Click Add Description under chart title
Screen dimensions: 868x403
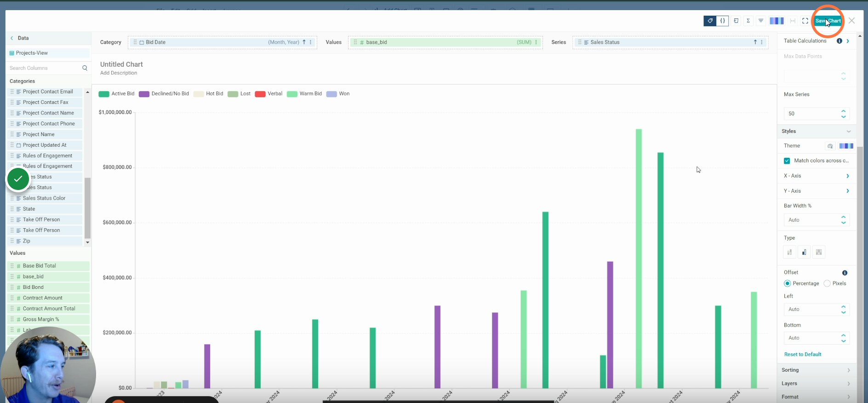tap(119, 73)
